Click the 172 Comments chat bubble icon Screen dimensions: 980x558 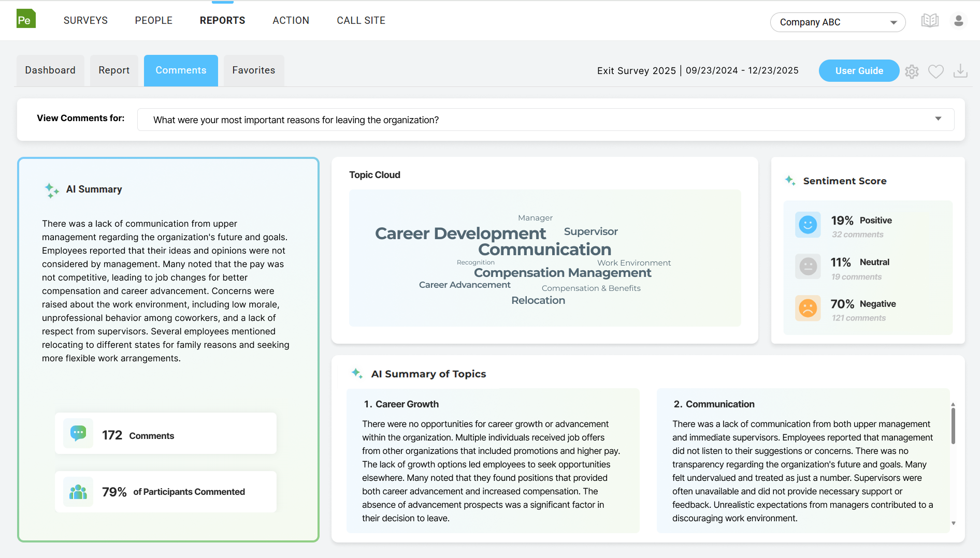coord(78,433)
